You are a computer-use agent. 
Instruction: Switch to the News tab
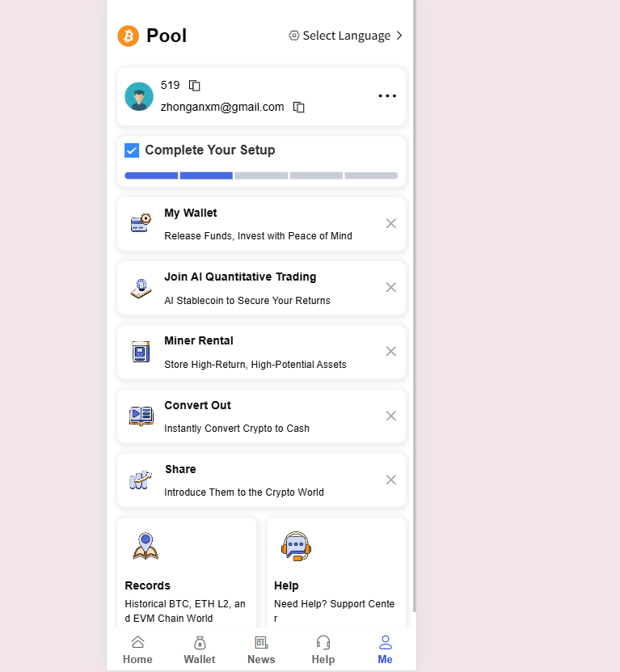point(261,650)
